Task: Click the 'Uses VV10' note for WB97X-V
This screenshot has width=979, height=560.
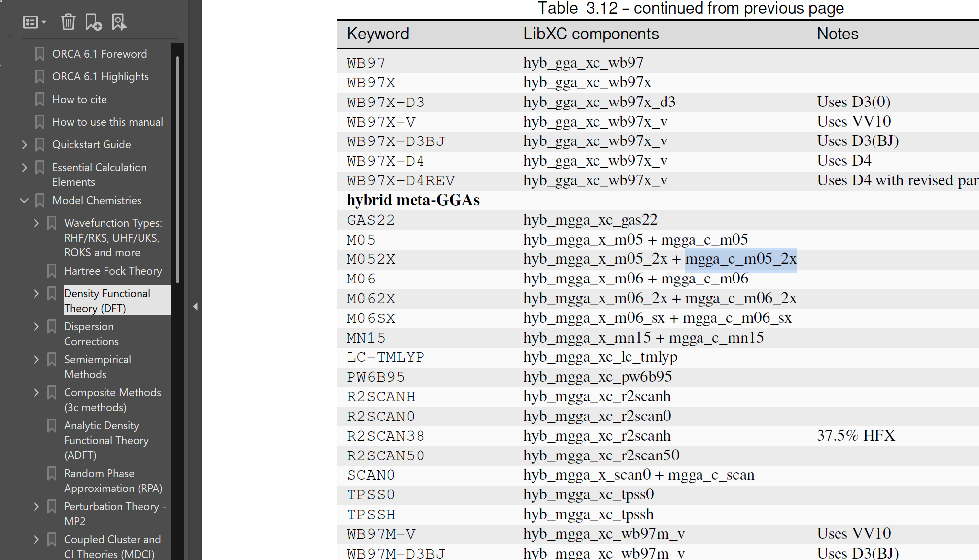Action: point(854,121)
